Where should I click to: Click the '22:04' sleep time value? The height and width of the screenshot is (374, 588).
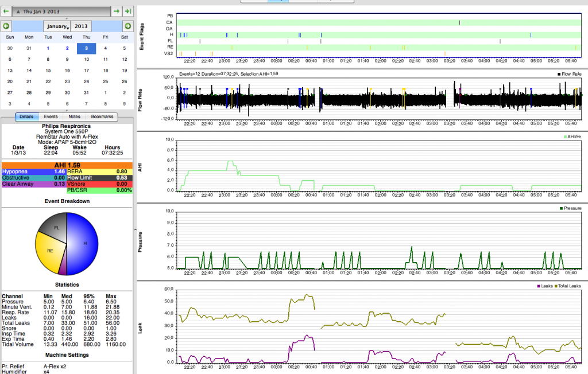point(51,153)
